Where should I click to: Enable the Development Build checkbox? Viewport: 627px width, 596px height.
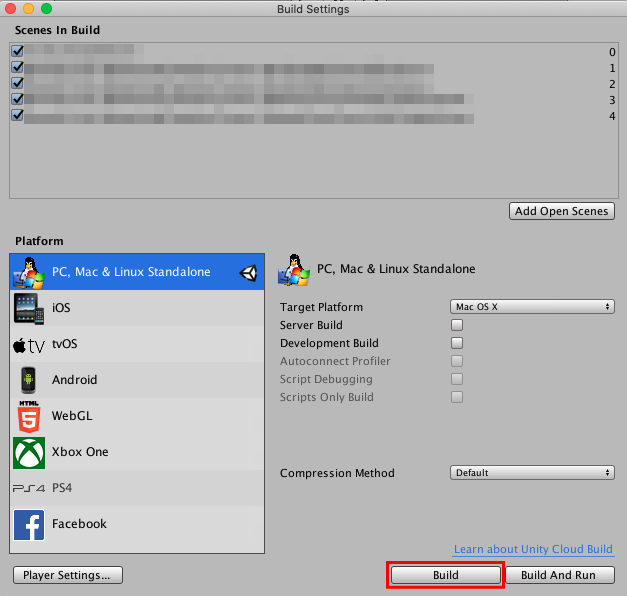(457, 343)
